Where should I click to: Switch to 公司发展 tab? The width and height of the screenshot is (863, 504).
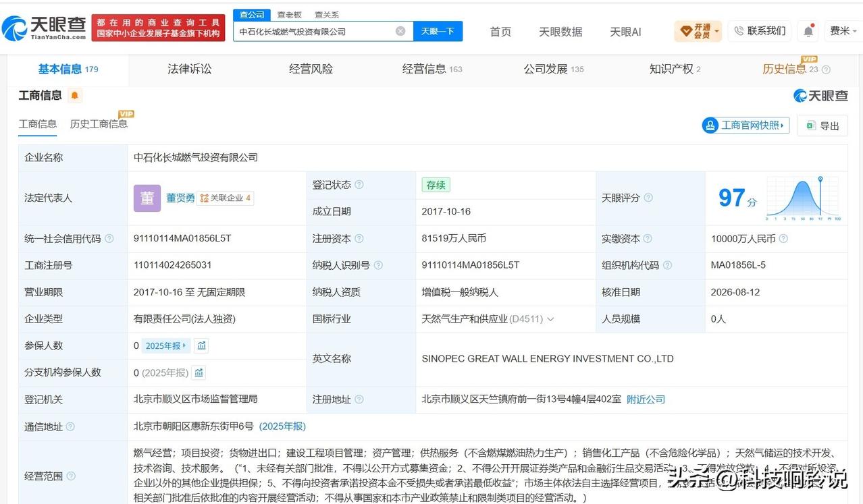pos(554,69)
